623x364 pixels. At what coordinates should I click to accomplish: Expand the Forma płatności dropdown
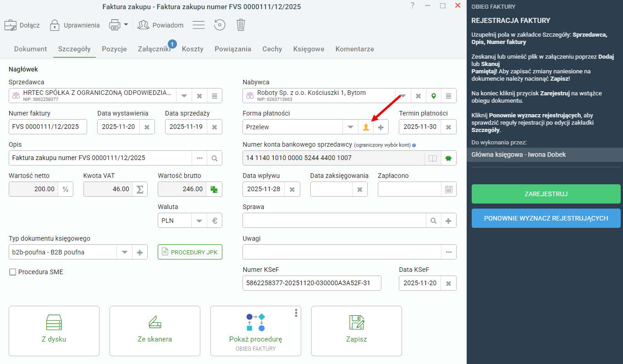point(350,127)
